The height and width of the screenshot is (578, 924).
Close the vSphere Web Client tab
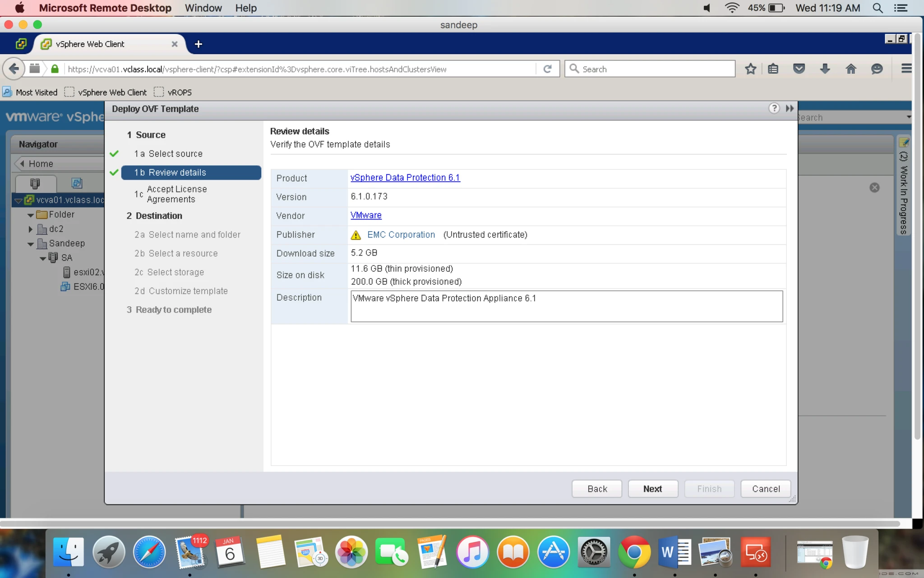click(175, 44)
